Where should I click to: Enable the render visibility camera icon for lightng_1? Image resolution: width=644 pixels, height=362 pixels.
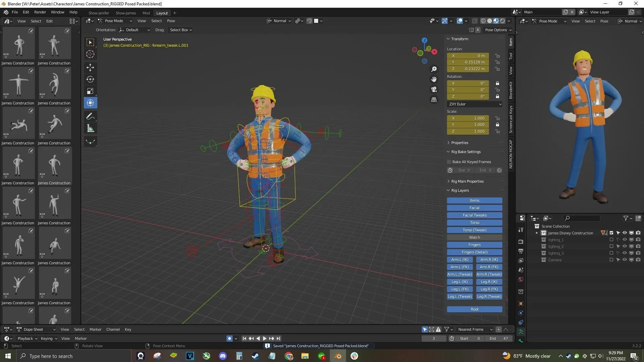(638, 239)
